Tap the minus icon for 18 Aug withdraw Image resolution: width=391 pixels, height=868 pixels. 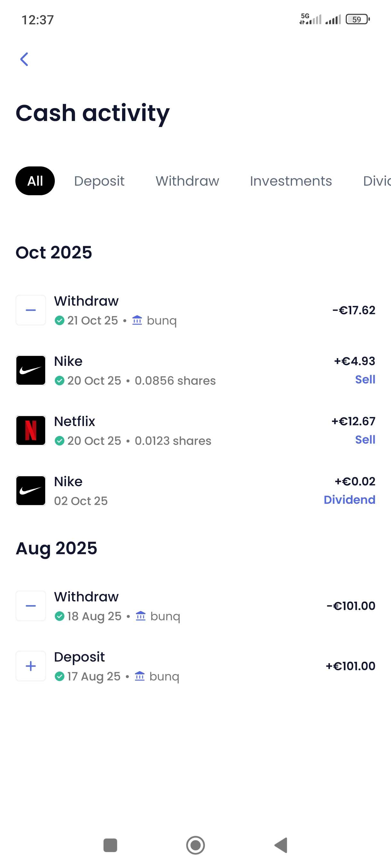coord(31,606)
